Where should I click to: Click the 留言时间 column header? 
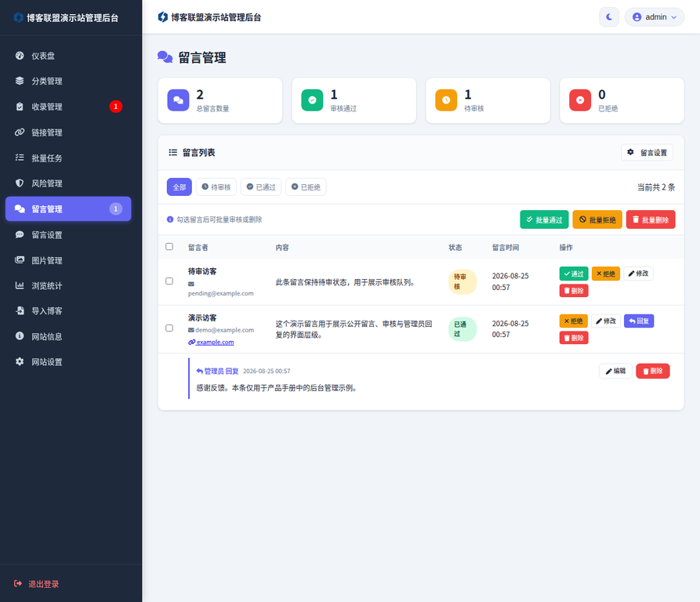(506, 248)
